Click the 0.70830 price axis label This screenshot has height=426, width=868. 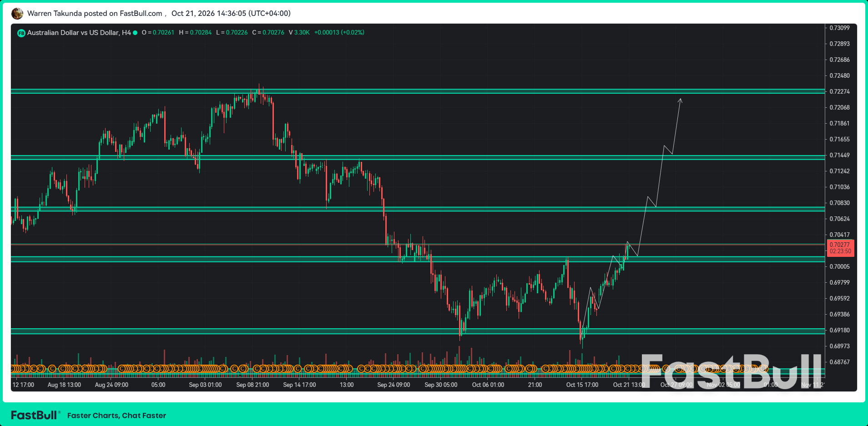[840, 203]
